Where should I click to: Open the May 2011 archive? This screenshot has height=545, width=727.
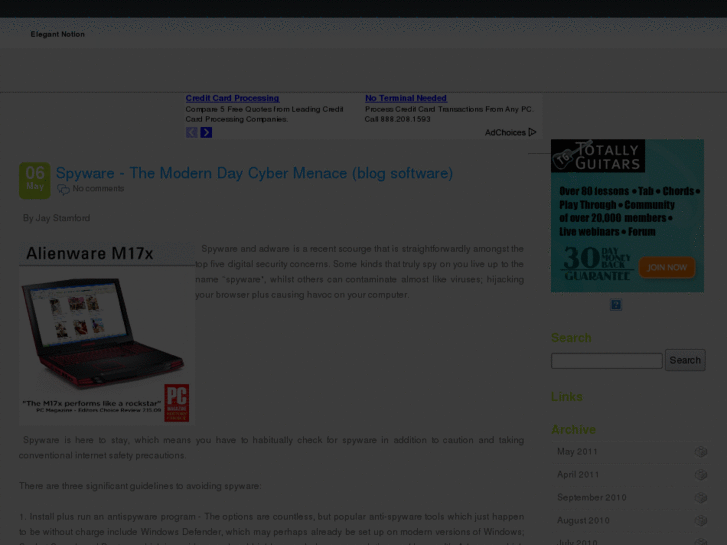coord(577,452)
